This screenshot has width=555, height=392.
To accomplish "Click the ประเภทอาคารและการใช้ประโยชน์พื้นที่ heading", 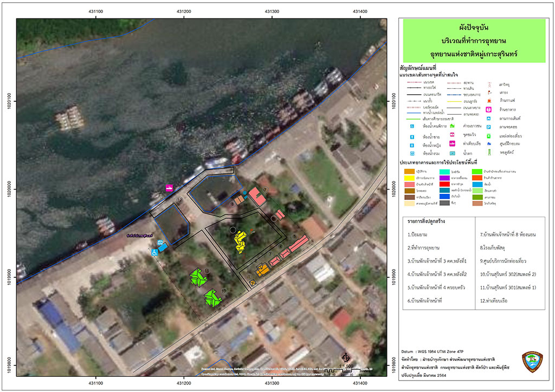I will (x=438, y=162).
